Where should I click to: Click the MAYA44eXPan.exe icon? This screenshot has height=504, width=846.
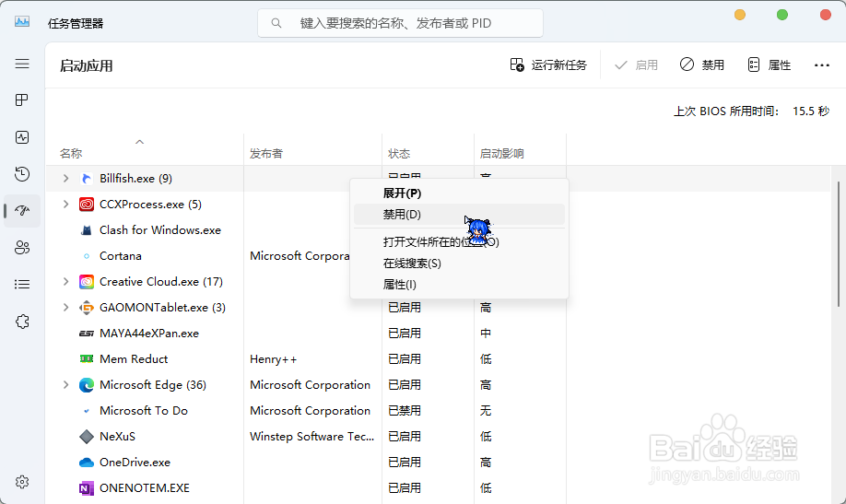87,334
